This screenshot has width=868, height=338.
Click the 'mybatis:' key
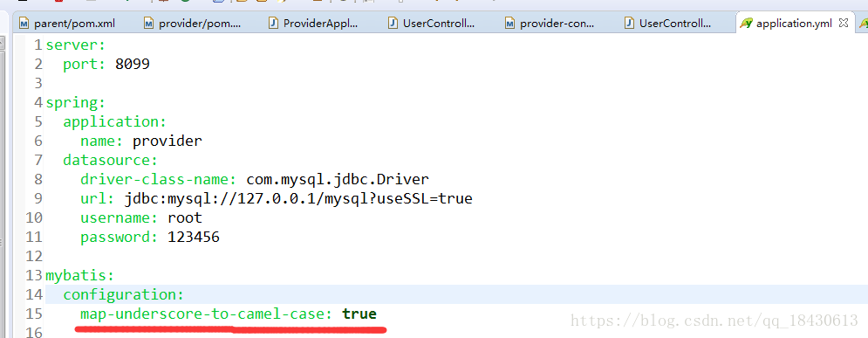[79, 275]
